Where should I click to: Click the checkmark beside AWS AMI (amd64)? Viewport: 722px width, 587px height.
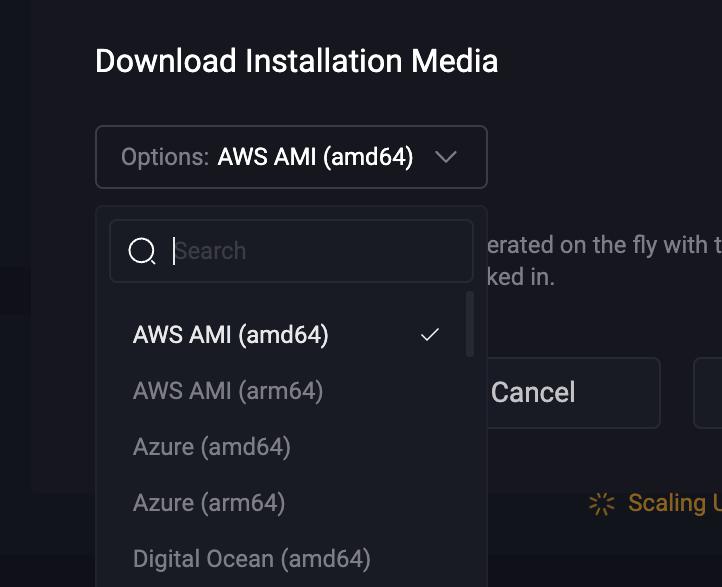point(430,335)
